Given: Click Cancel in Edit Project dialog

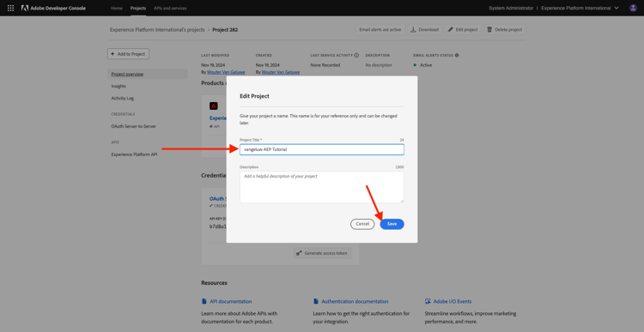Looking at the screenshot, I should tap(362, 224).
